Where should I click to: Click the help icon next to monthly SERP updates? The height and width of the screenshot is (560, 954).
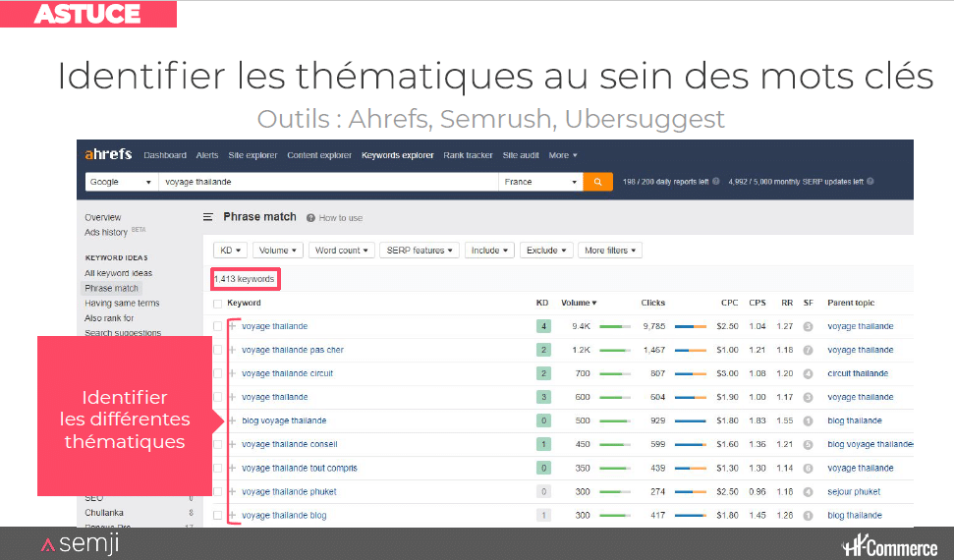point(870,182)
